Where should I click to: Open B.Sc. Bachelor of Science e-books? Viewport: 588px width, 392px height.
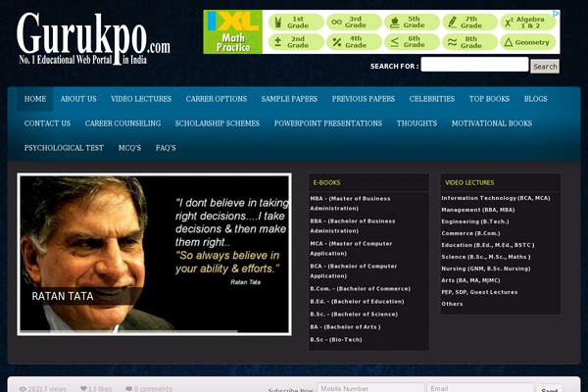point(354,315)
